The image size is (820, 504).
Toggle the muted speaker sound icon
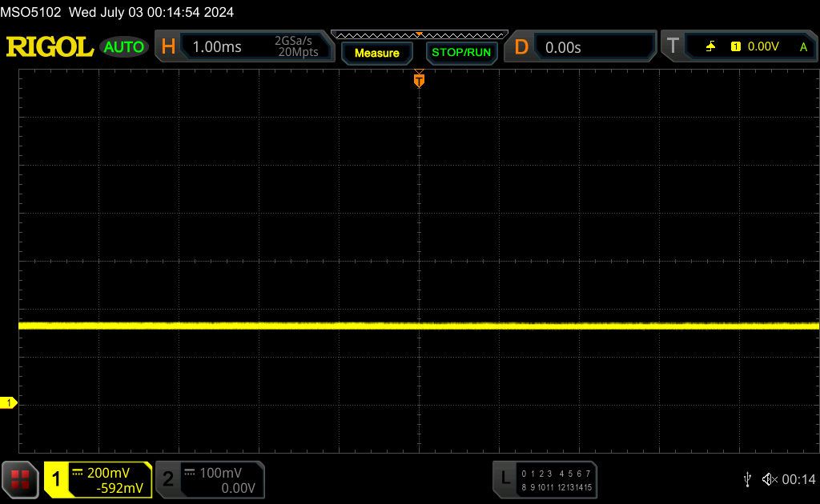coord(770,479)
